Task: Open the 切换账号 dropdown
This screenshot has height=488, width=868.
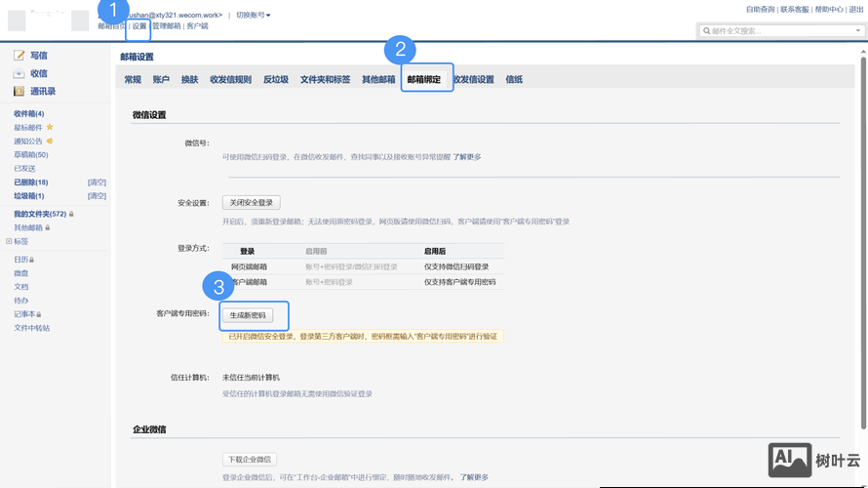Action: click(253, 15)
